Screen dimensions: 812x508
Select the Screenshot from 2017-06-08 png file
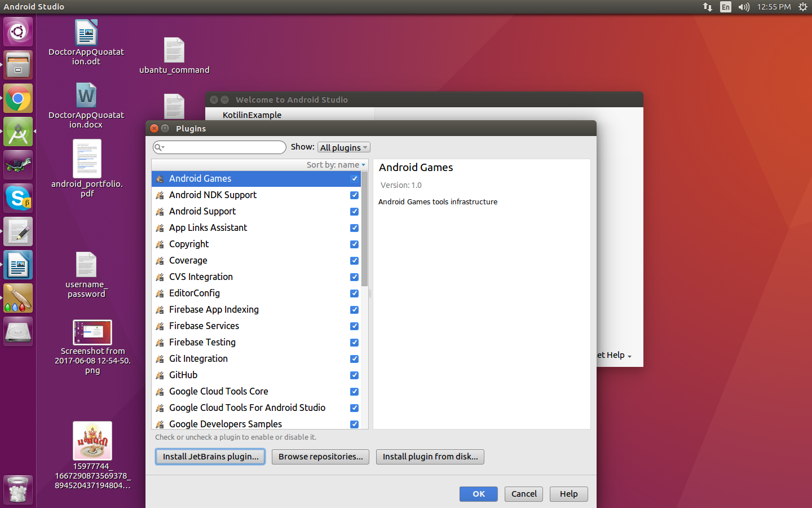pyautogui.click(x=92, y=347)
